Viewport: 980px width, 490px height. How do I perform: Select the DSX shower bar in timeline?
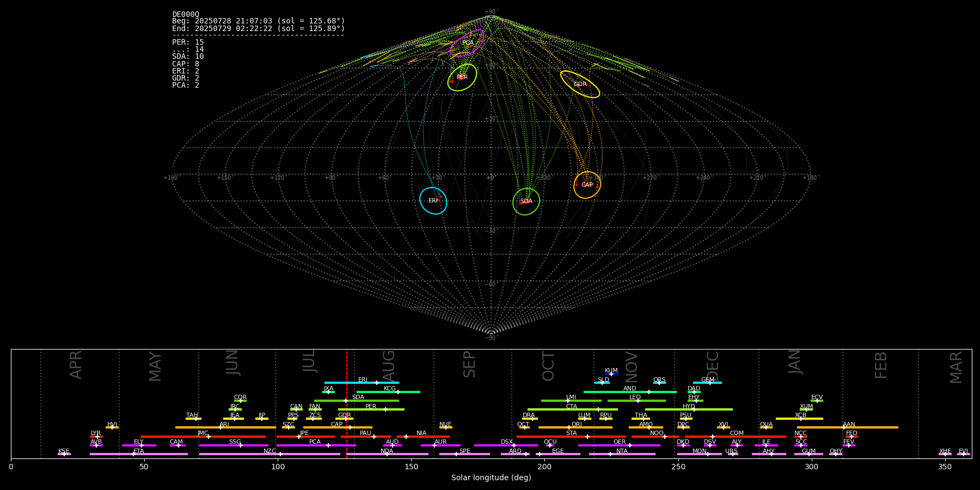[x=506, y=445]
